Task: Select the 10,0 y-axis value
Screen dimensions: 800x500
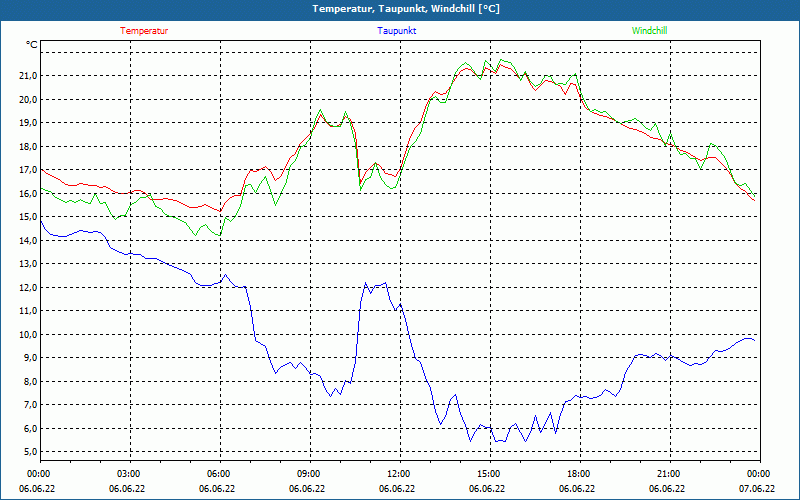Action: (29, 334)
